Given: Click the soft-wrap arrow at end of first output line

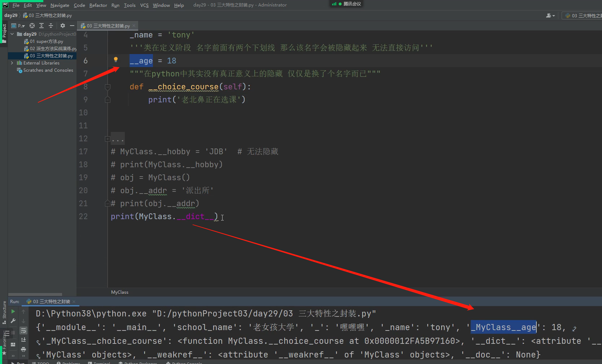Looking at the screenshot, I should [574, 328].
